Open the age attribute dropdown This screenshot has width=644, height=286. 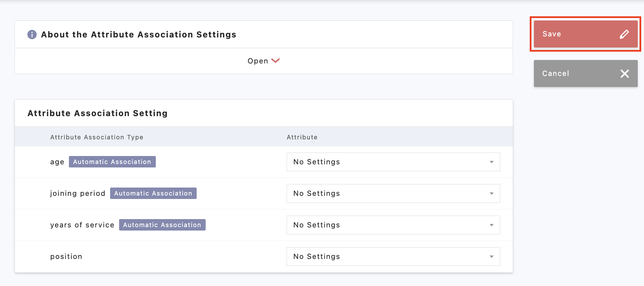point(393,162)
